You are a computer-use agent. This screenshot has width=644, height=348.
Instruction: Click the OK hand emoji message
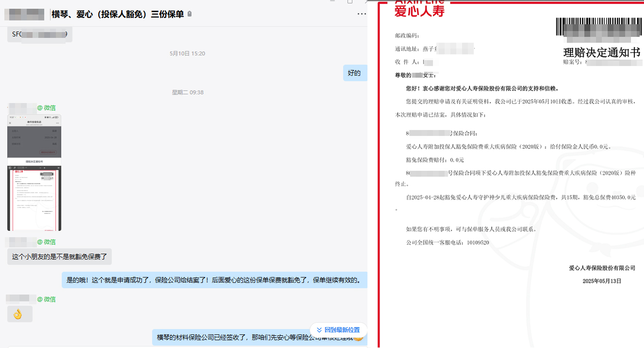[x=20, y=314]
